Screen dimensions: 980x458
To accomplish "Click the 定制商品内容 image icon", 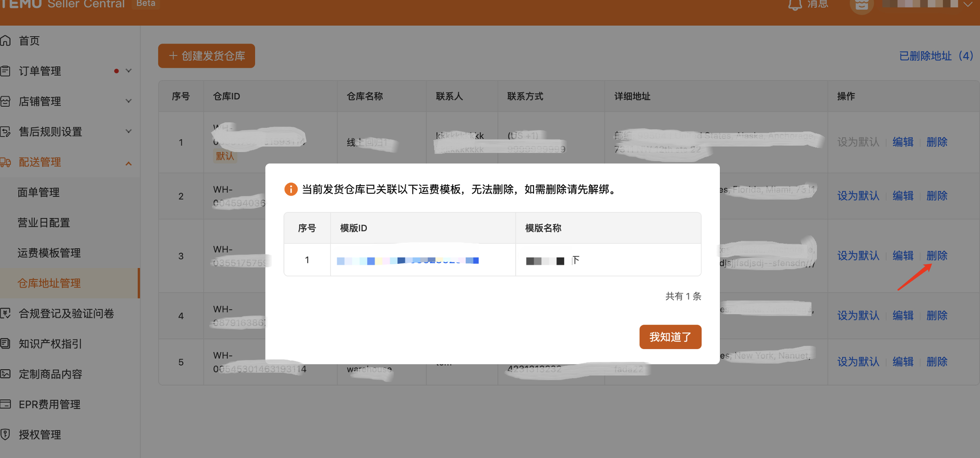I will 5,374.
